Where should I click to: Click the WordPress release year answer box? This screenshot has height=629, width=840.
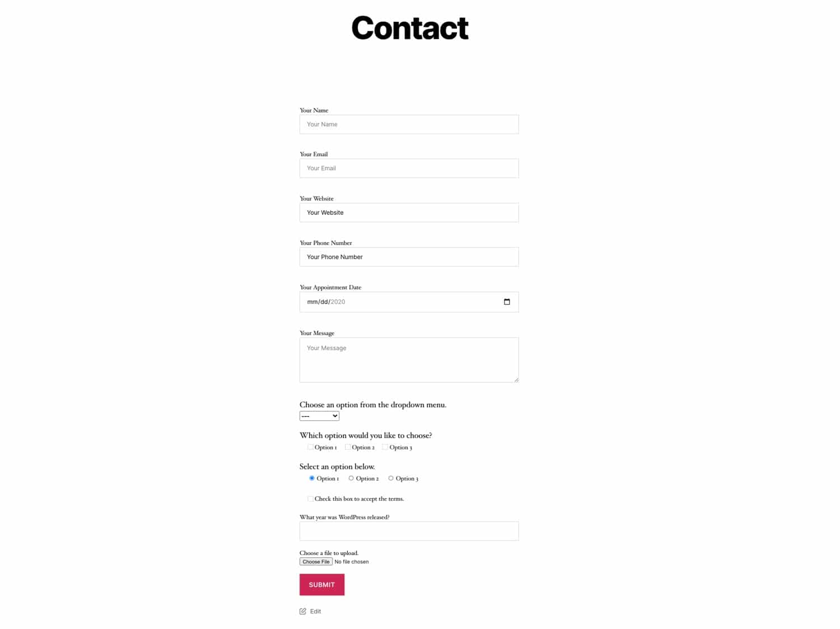pos(408,531)
